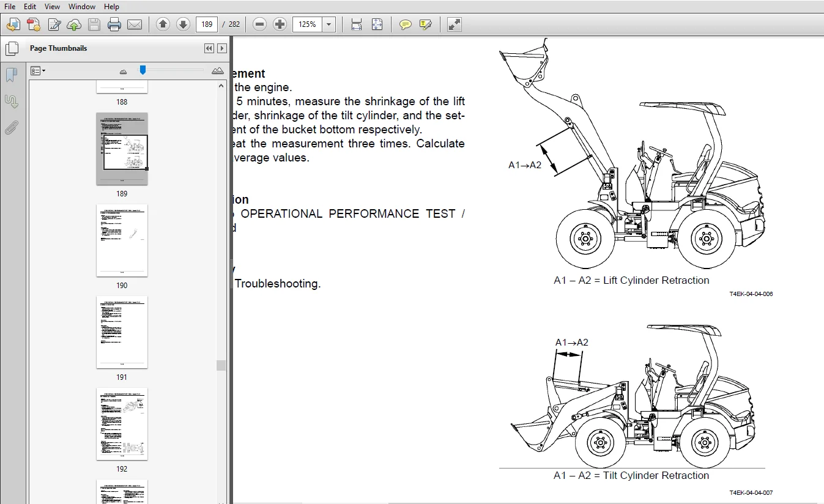The image size is (824, 504).
Task: Click the Page Thumbnails panel icon
Action: (11, 48)
